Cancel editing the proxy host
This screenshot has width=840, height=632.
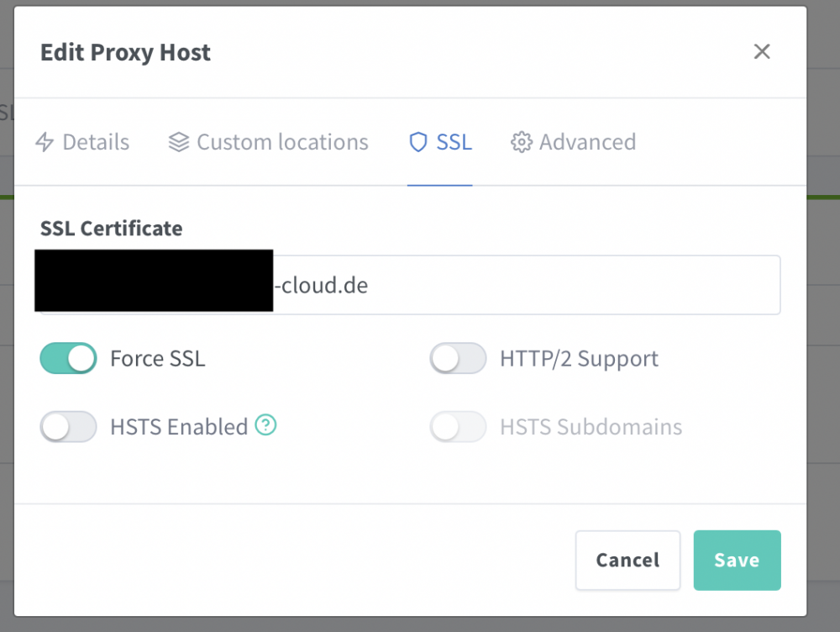(627, 561)
